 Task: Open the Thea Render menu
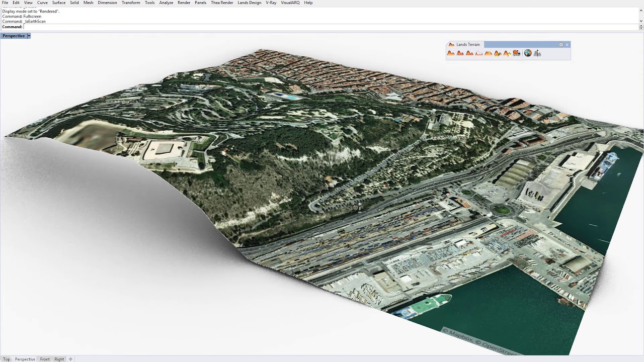(x=222, y=3)
